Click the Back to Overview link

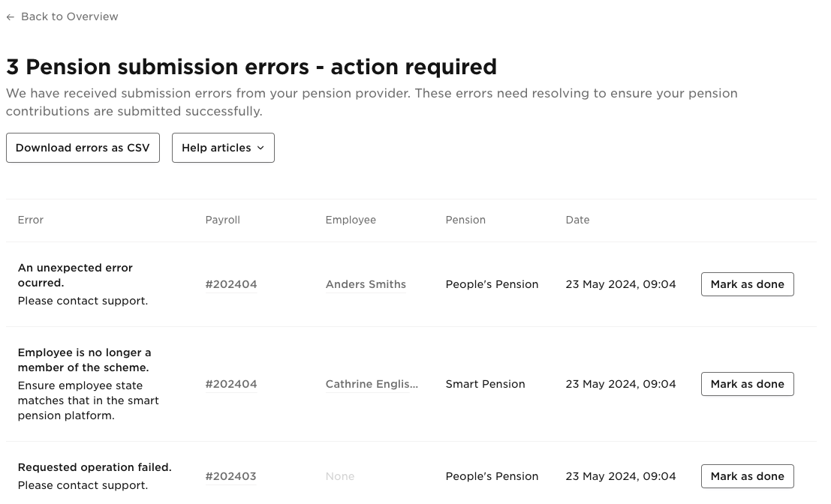70,16
